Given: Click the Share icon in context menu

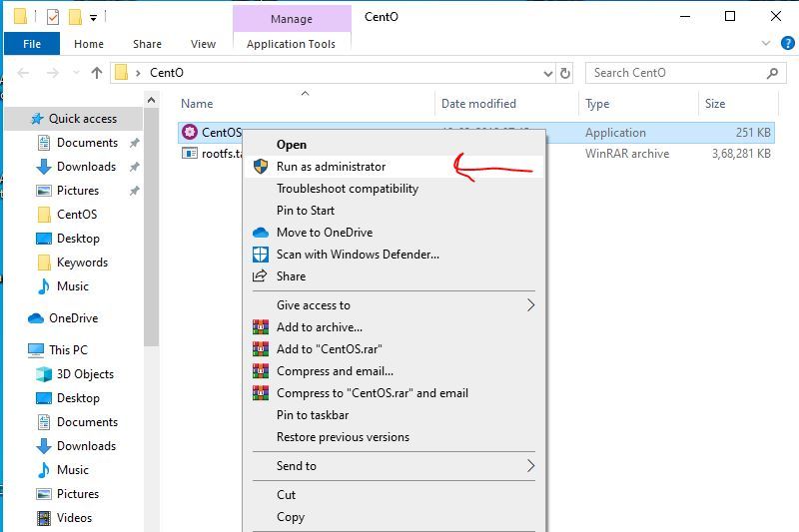Looking at the screenshot, I should [261, 276].
